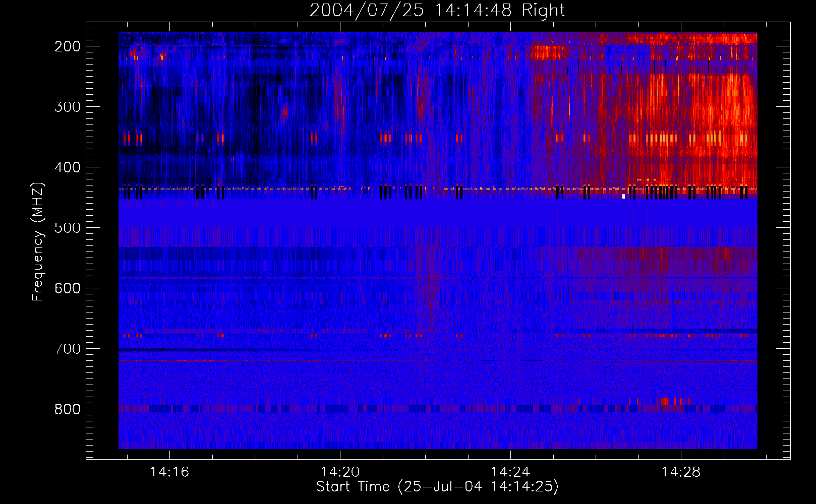Select the 300 frequency tick label
The height and width of the screenshot is (504, 816).
[68, 107]
